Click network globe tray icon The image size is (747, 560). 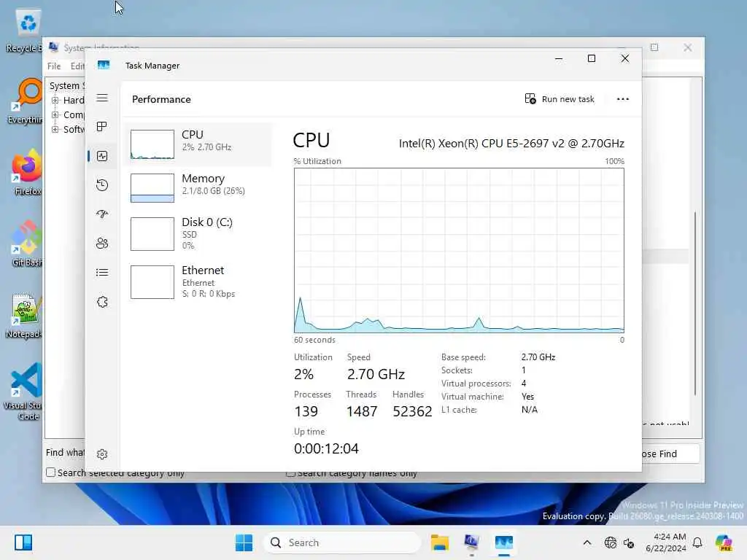pyautogui.click(x=611, y=542)
